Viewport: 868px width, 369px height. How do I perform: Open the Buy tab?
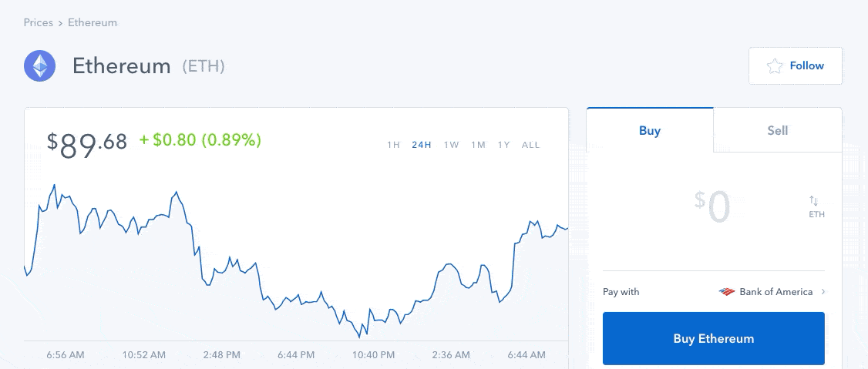(650, 130)
